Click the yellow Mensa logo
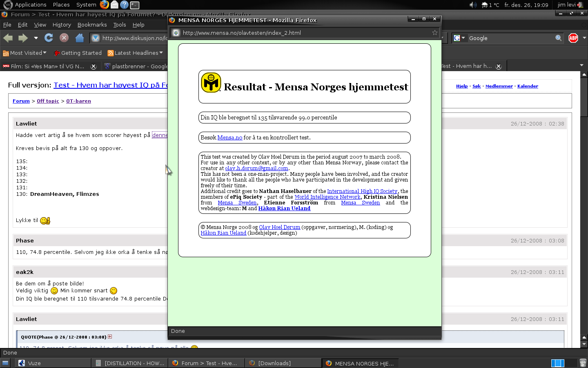 click(211, 83)
